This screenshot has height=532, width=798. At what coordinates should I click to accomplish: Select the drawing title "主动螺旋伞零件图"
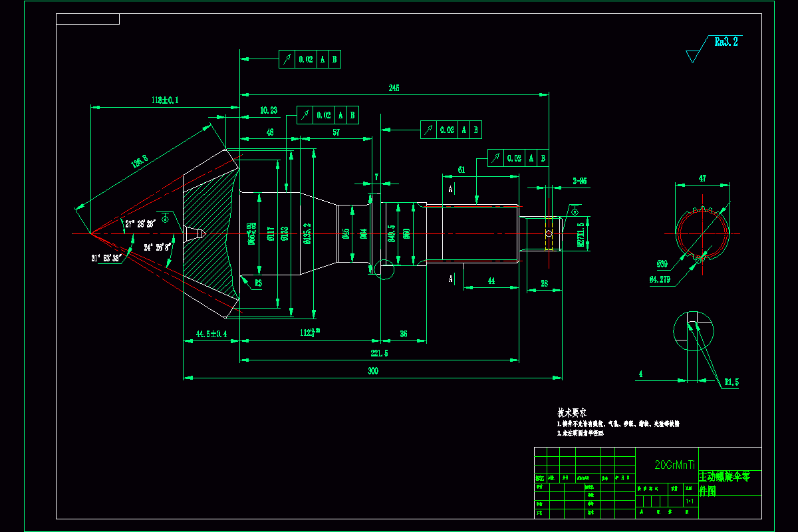point(724,483)
